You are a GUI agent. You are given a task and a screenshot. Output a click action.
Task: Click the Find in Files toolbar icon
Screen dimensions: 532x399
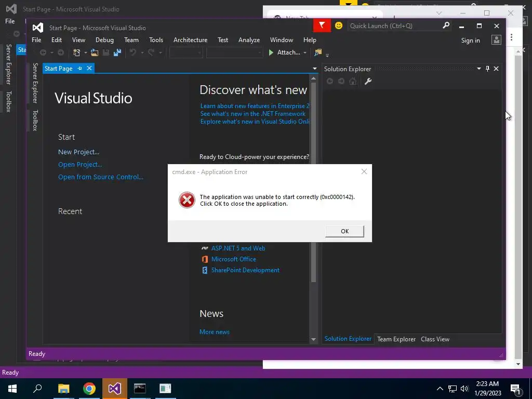pos(318,52)
